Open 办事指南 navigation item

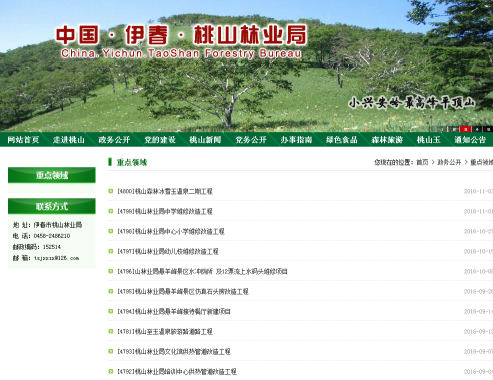[296, 140]
